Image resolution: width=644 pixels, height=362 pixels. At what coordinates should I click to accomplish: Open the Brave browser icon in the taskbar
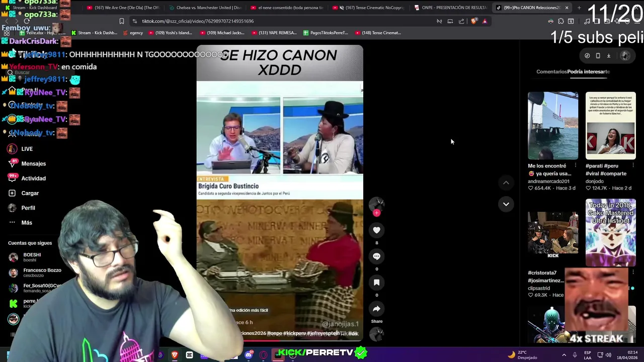coord(175,355)
